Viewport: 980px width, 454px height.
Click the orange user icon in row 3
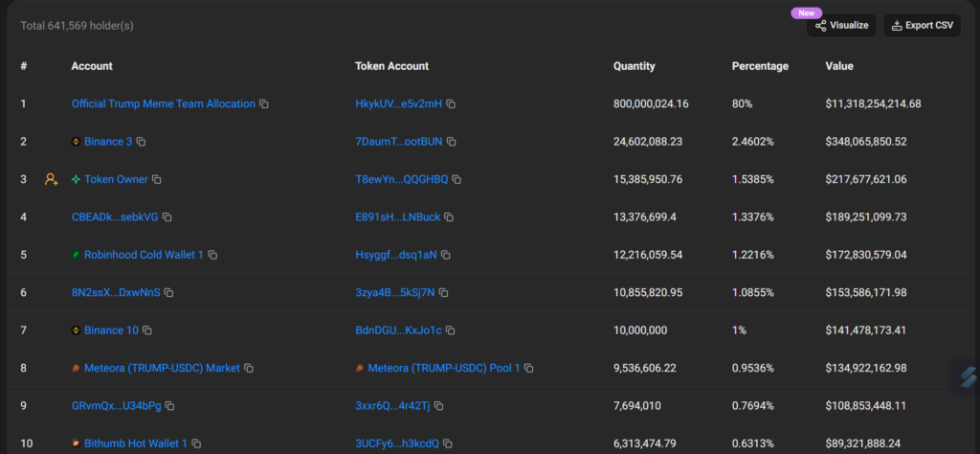click(x=52, y=179)
